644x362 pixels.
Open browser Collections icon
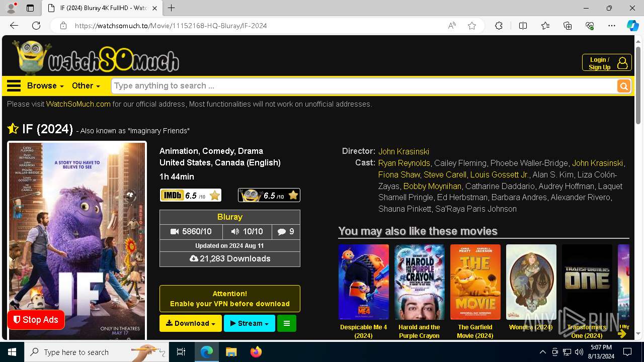(x=568, y=26)
